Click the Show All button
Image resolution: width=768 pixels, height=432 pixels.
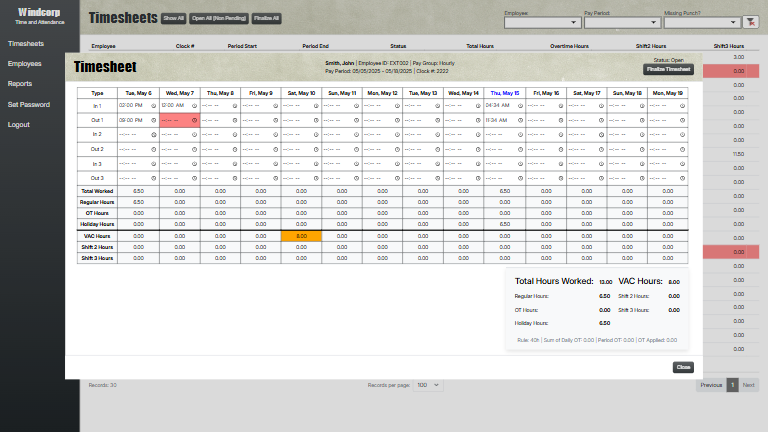click(173, 18)
